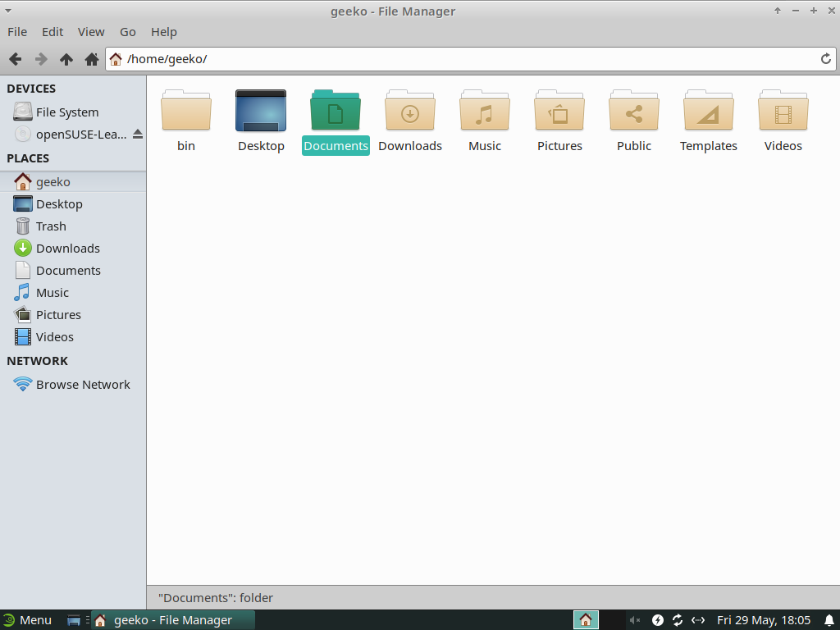Image resolution: width=840 pixels, height=630 pixels.
Task: Select the Pictures folder
Action: click(x=559, y=112)
